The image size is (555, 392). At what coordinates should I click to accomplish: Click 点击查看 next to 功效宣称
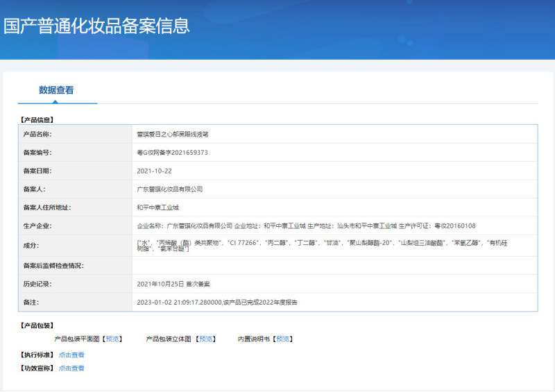click(x=71, y=368)
